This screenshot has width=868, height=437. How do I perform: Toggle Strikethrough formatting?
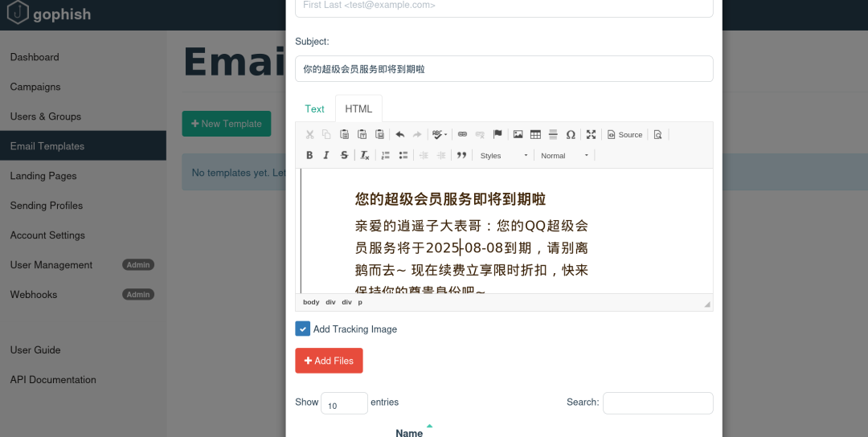tap(344, 155)
